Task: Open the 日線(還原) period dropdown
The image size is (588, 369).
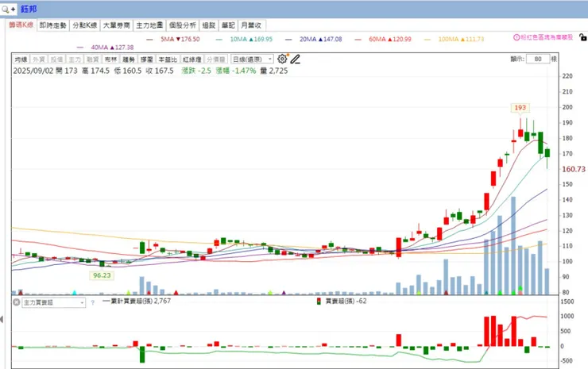Action: coord(252,60)
